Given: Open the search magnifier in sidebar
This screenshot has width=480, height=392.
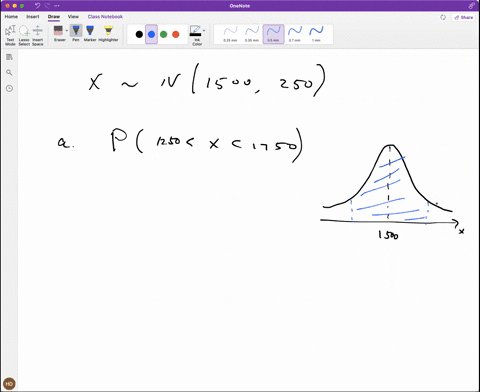Looking at the screenshot, I should (9, 72).
